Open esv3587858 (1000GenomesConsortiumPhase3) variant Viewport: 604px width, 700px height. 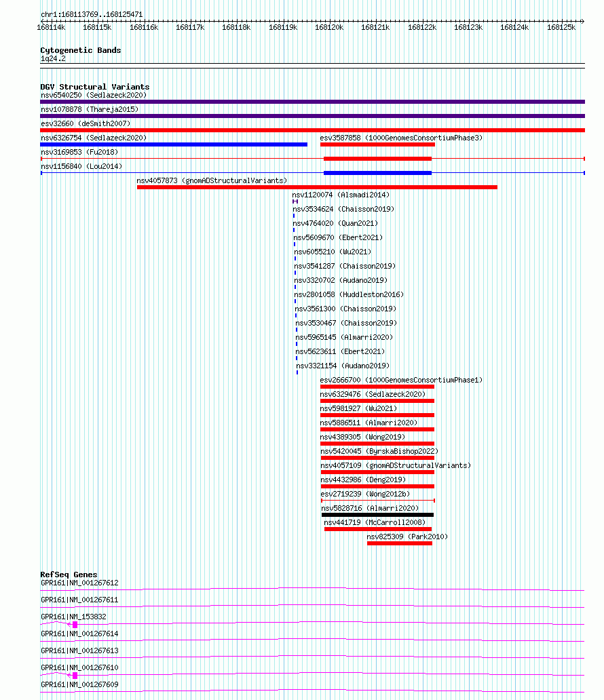pos(401,138)
